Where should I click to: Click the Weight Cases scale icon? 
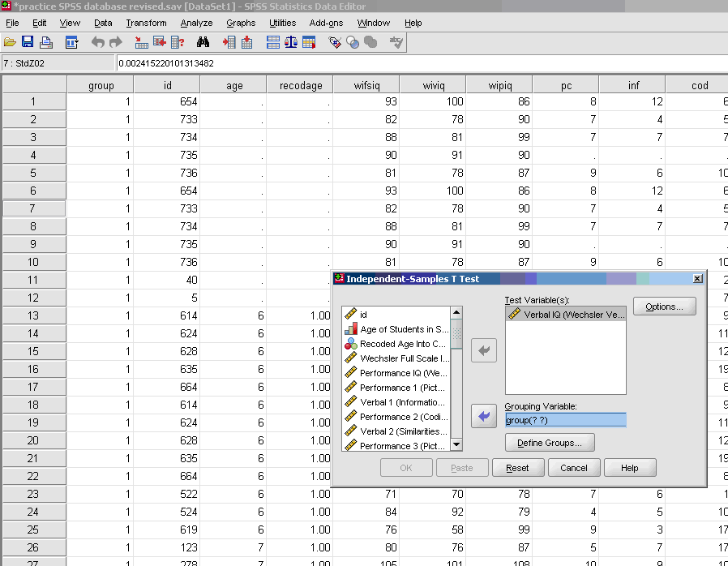(x=290, y=41)
